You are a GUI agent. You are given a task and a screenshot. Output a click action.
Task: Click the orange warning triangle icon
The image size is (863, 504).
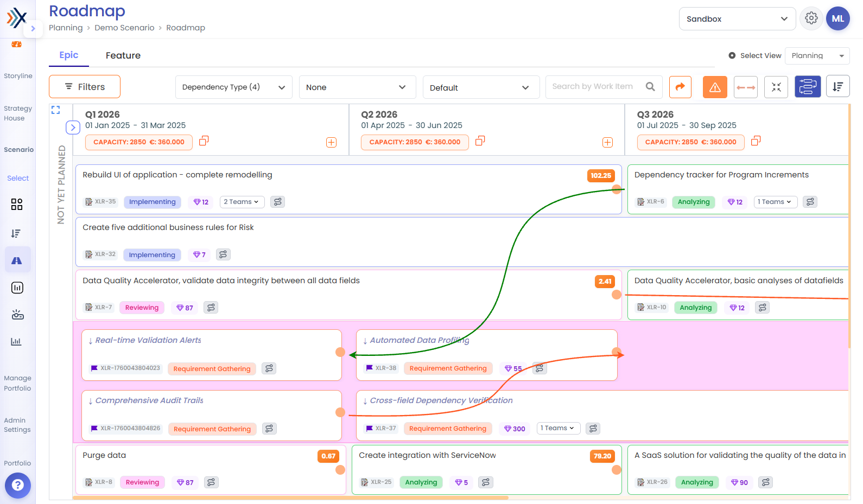pos(715,87)
